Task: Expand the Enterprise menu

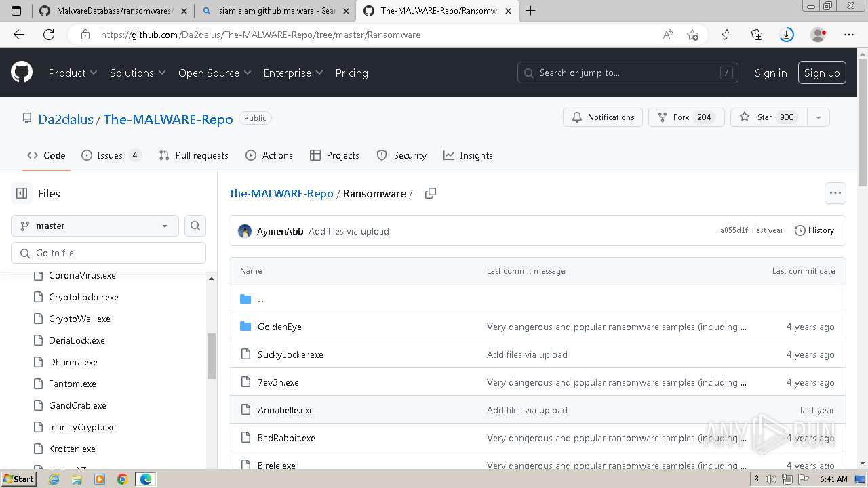Action: [x=293, y=73]
